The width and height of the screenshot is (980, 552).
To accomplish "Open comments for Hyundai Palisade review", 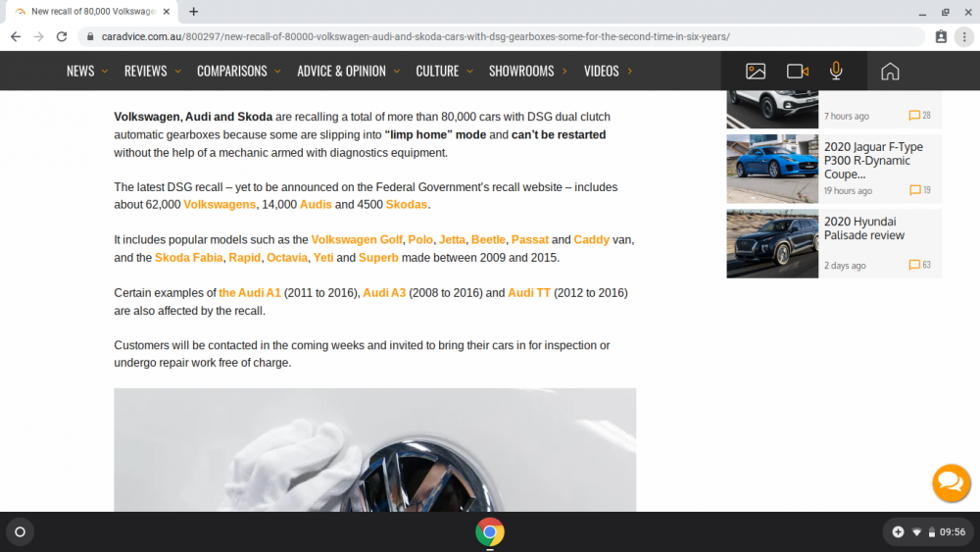I will 920,265.
